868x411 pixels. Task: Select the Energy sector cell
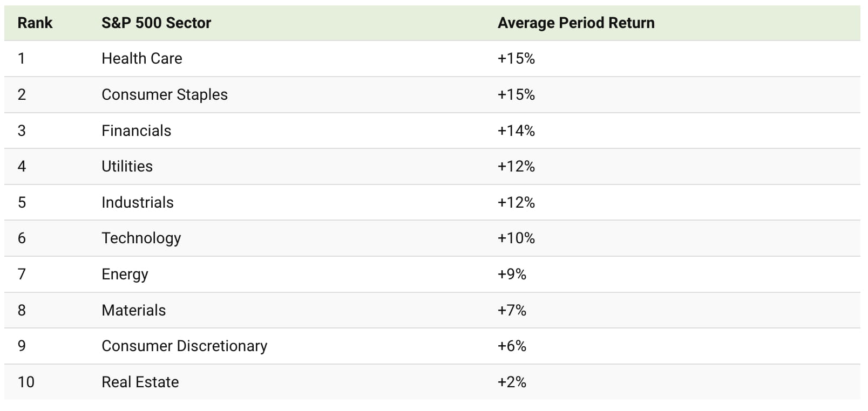coord(125,274)
